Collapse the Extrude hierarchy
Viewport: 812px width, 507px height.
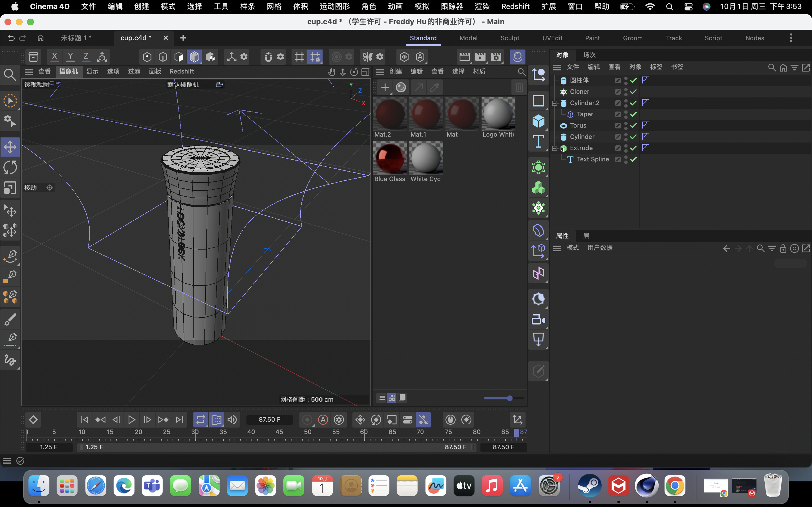point(555,148)
